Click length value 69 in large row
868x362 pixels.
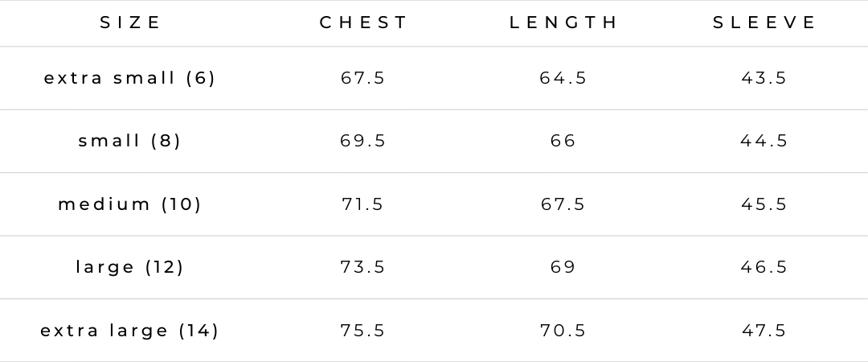(x=563, y=267)
